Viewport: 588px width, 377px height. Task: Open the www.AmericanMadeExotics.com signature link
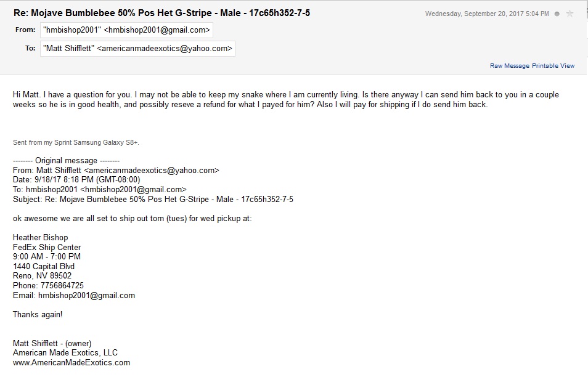click(x=71, y=362)
